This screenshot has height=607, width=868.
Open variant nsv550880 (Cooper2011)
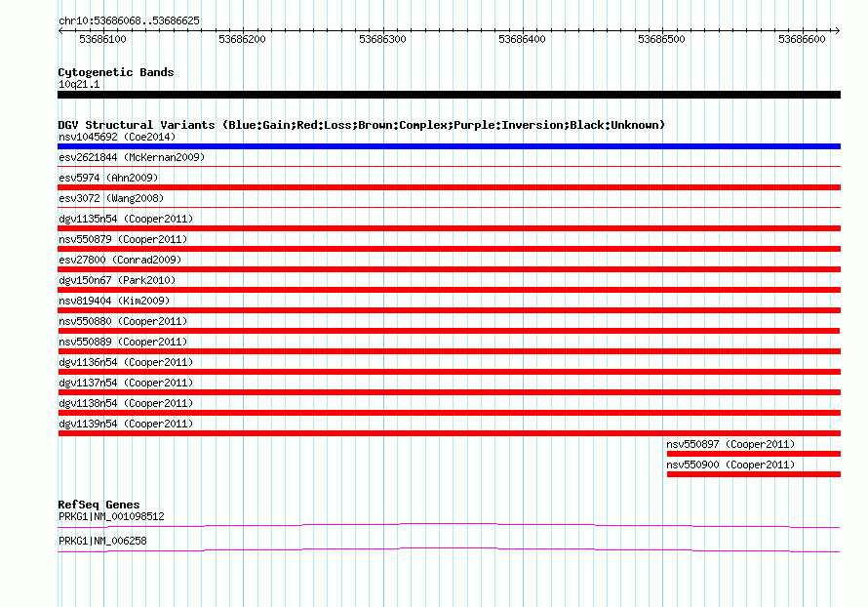123,321
